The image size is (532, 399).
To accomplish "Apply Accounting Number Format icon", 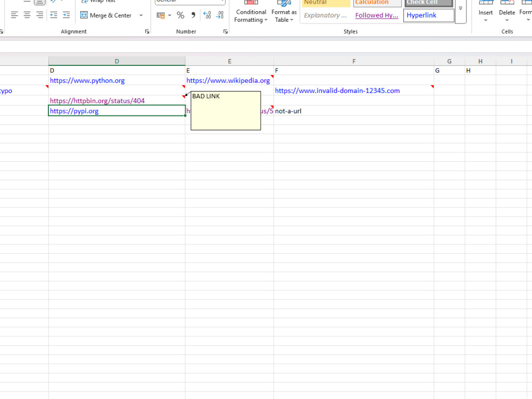I will 161,15.
